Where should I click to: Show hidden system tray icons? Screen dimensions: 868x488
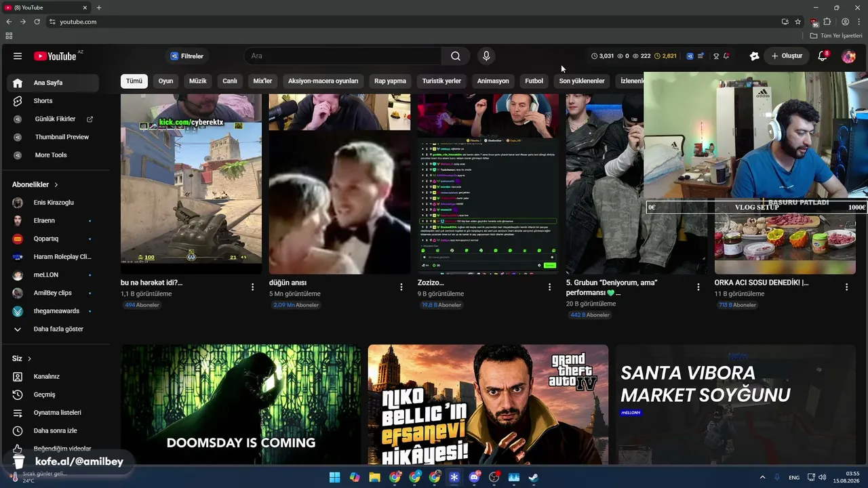(x=762, y=477)
